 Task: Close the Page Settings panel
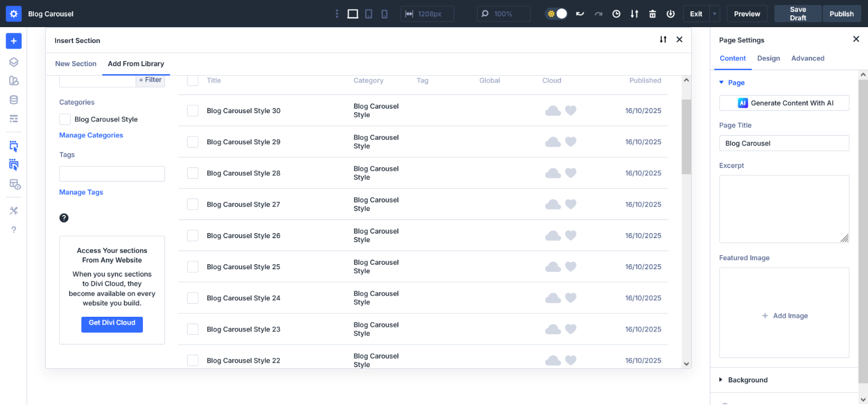coord(856,39)
